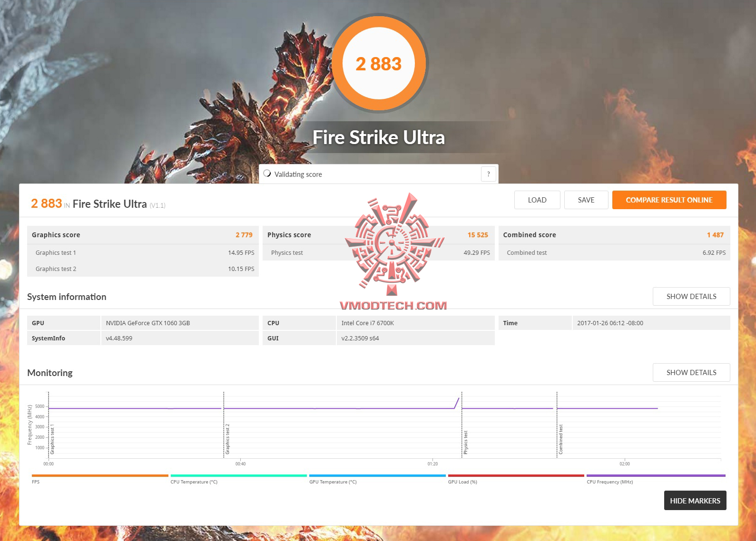Viewport: 756px width, 541px height.
Task: Show details for System information
Action: 691,296
